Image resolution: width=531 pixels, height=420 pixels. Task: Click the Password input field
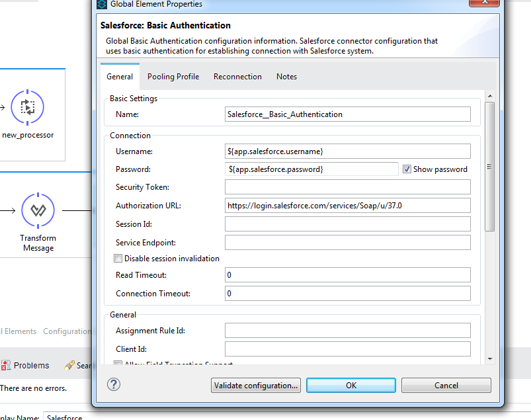[311, 169]
